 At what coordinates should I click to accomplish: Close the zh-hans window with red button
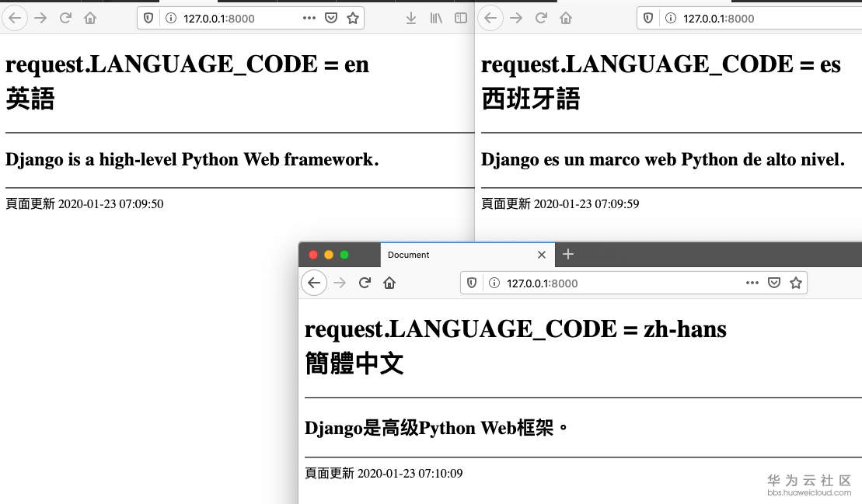pos(313,255)
